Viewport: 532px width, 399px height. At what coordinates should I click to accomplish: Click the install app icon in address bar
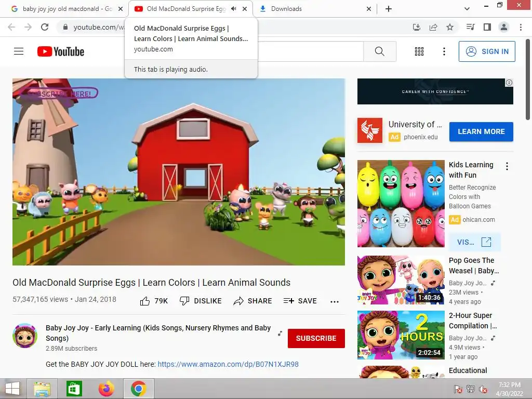(417, 27)
